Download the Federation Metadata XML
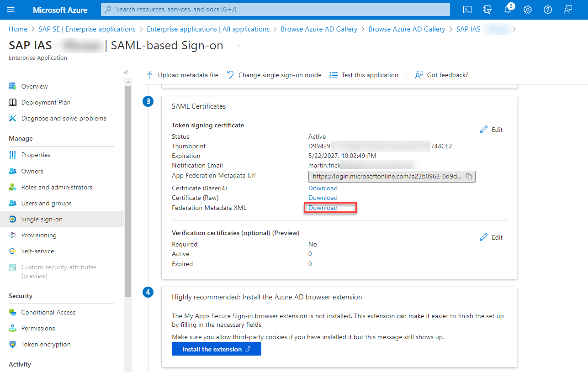The height and width of the screenshot is (372, 588). [323, 208]
